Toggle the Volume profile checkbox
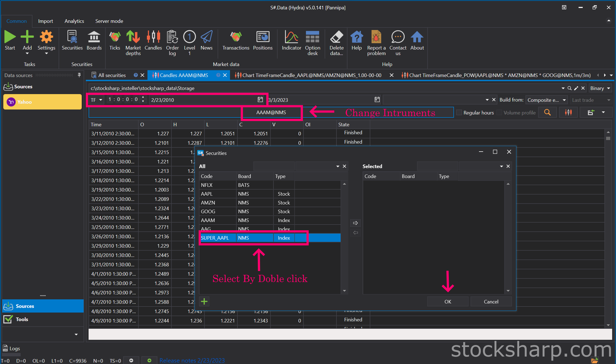 (x=499, y=113)
